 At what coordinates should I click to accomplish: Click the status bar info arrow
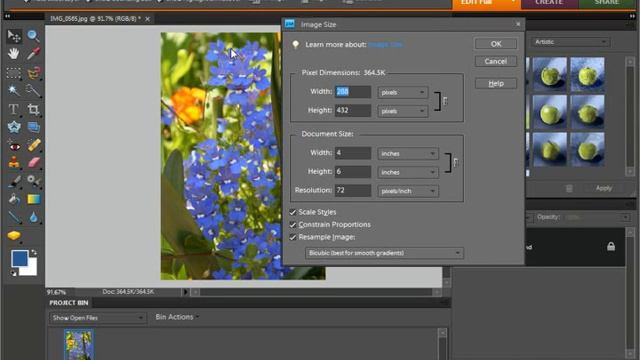(x=185, y=292)
